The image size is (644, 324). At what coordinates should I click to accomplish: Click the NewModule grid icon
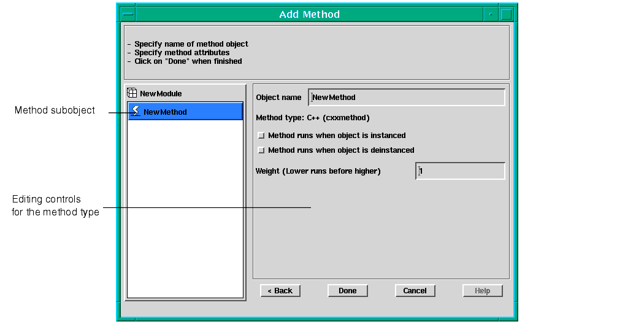pyautogui.click(x=132, y=93)
